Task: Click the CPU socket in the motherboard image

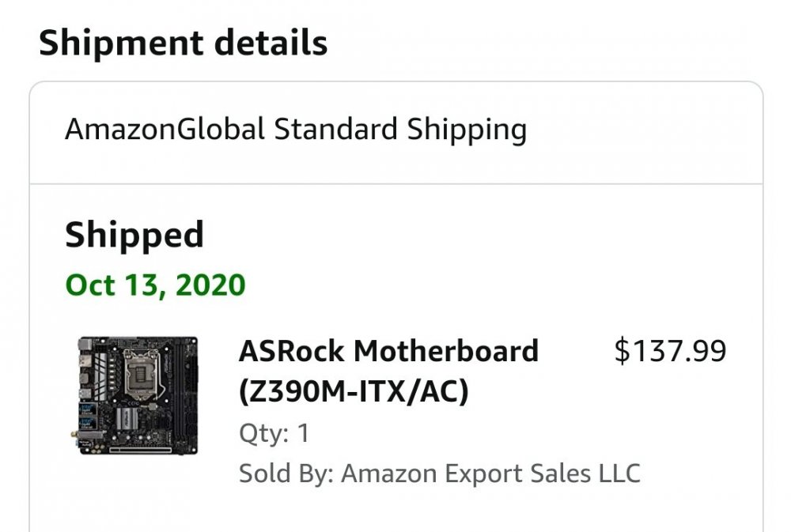Action: (142, 372)
